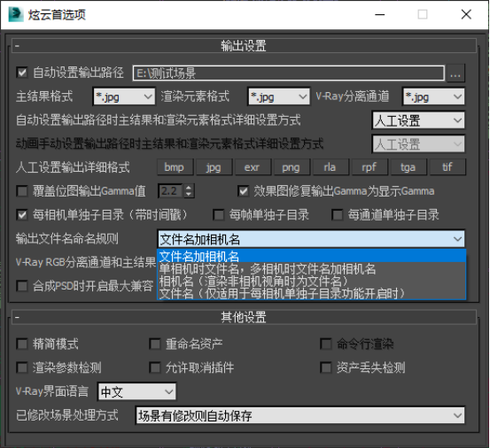Image resolution: width=490 pixels, height=448 pixels.
Task: Enable 合成PSD时开启最大兼容 checkbox
Action: coord(22,286)
